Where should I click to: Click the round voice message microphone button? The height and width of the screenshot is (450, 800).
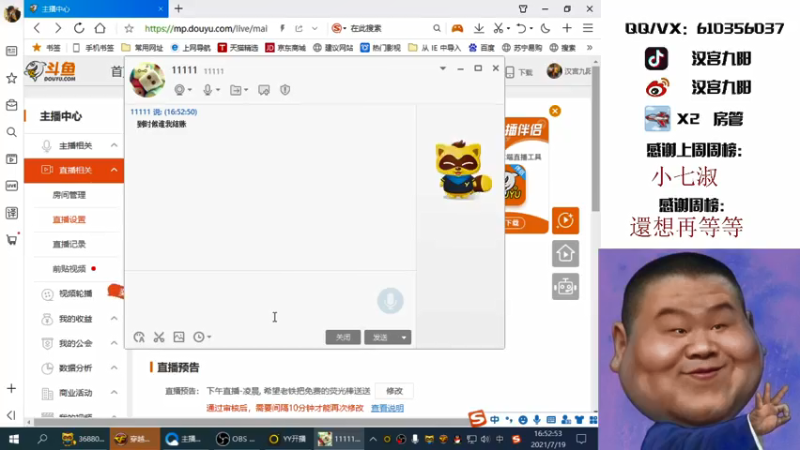coord(390,301)
